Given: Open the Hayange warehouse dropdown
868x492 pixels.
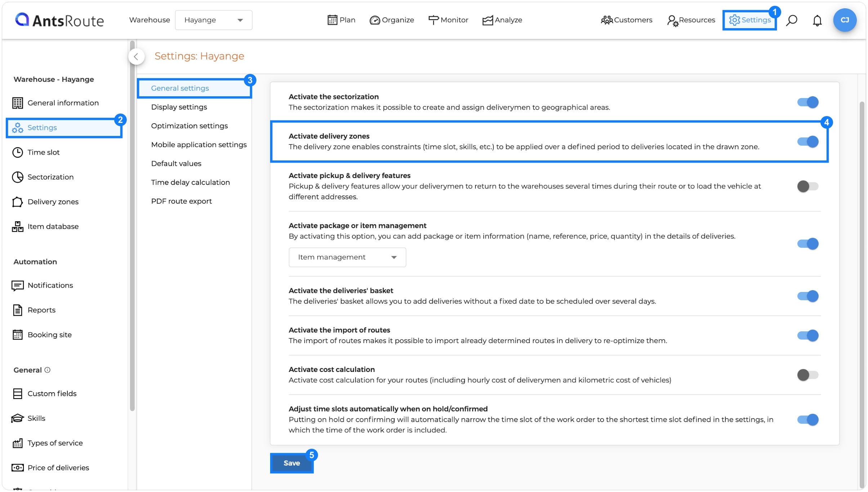Looking at the screenshot, I should 214,20.
